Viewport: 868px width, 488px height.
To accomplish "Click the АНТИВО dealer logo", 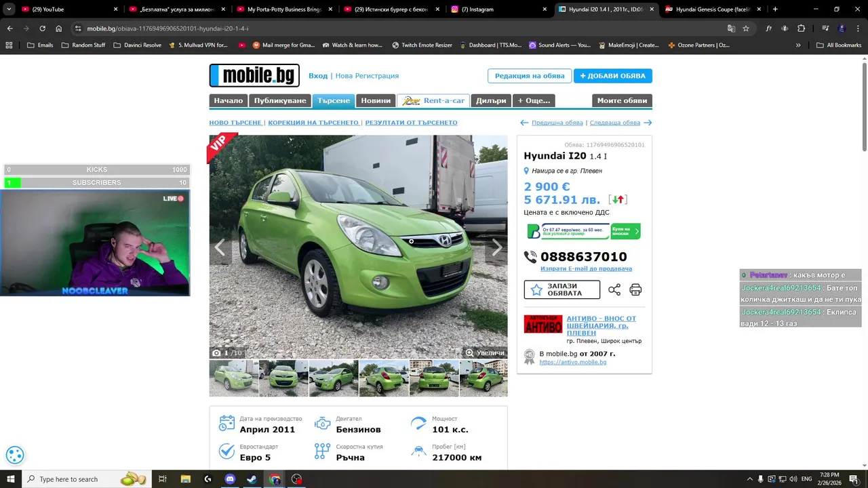I will pyautogui.click(x=543, y=324).
